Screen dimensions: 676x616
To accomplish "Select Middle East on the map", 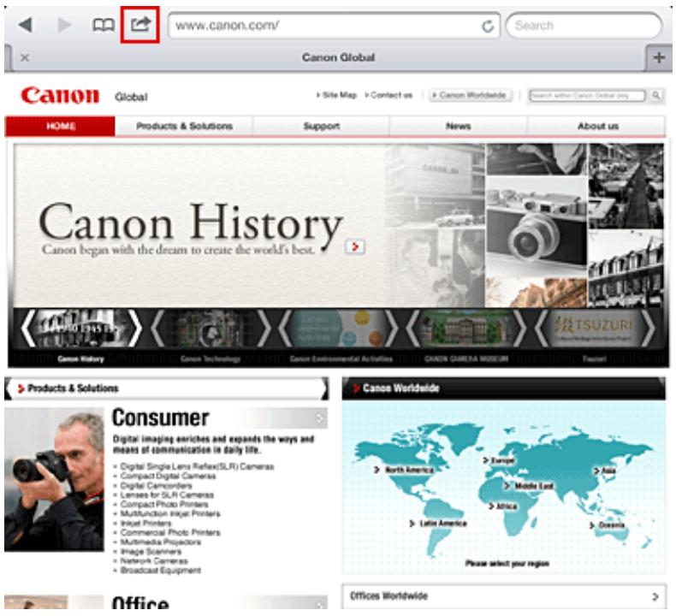I will tap(529, 486).
